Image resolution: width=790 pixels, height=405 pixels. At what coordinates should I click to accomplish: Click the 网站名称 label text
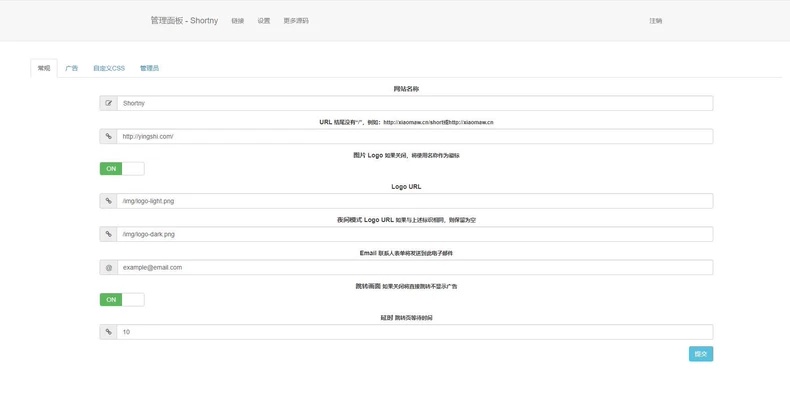406,89
